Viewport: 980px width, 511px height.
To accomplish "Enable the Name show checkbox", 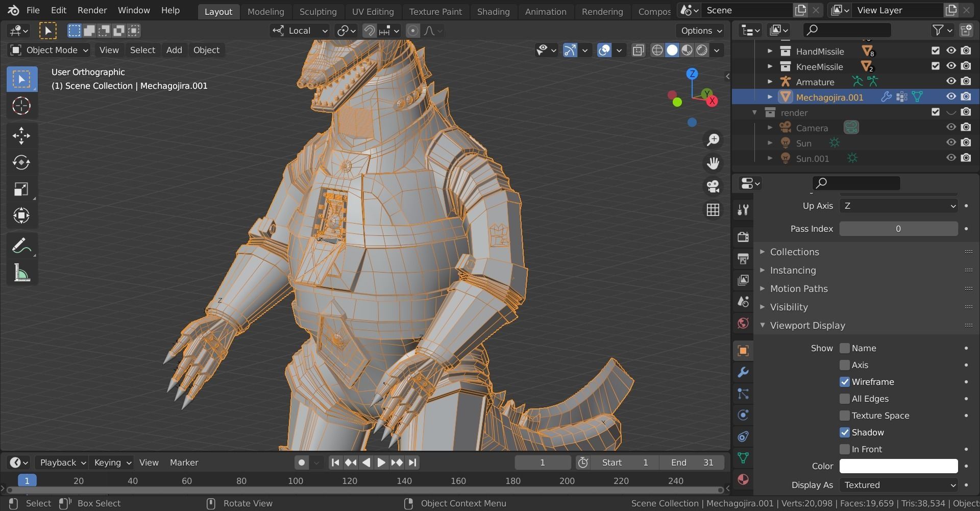I will (x=845, y=348).
